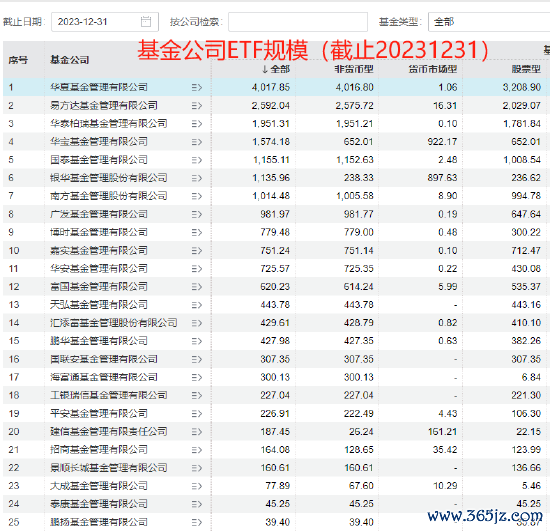Image resolution: width=550 pixels, height=531 pixels.
Task: Select company name 景顺长城基金管理有限公司
Action: coord(108,468)
